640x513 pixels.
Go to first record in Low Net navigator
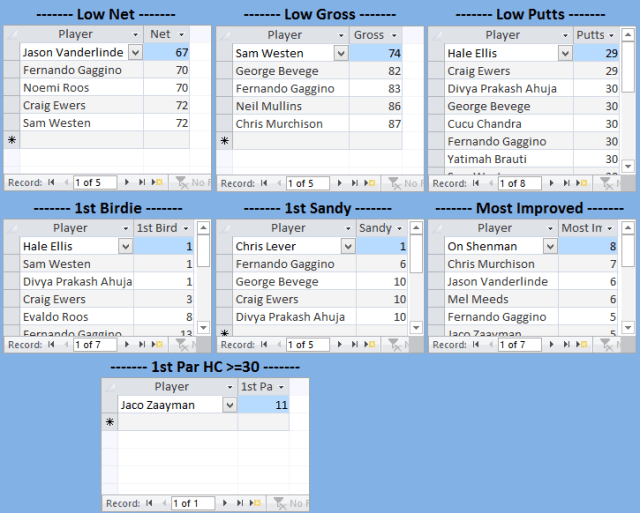coord(52,183)
